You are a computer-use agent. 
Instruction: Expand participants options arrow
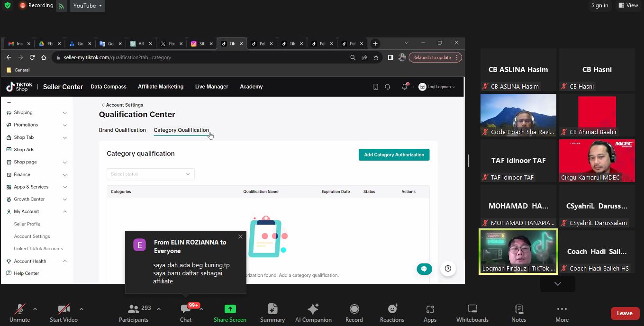[x=159, y=309]
